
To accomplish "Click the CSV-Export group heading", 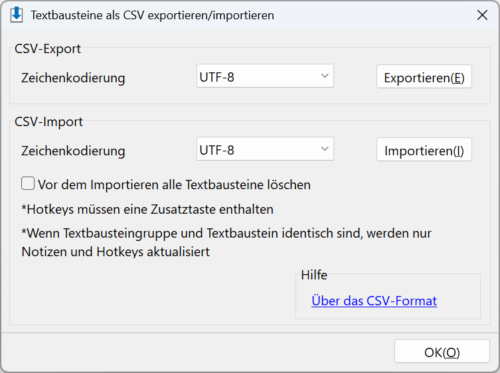I will (x=48, y=49).
